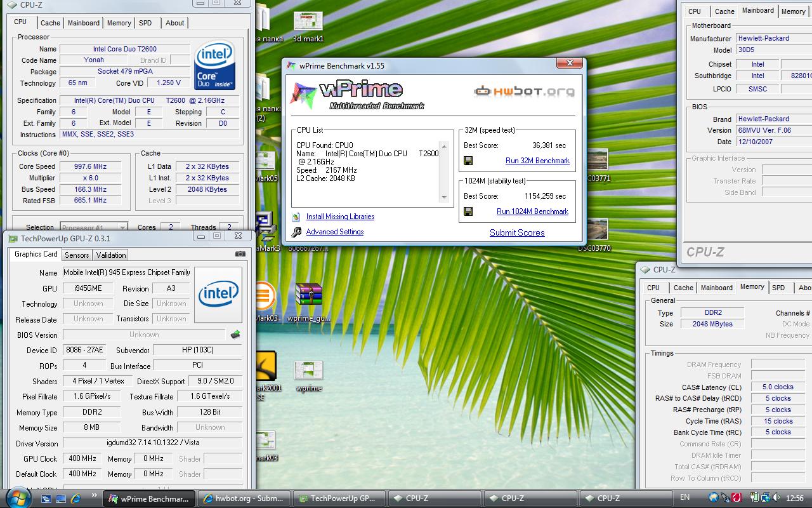The height and width of the screenshot is (508, 812).
Task: Click Run 32M Benchmark link
Action: point(537,161)
